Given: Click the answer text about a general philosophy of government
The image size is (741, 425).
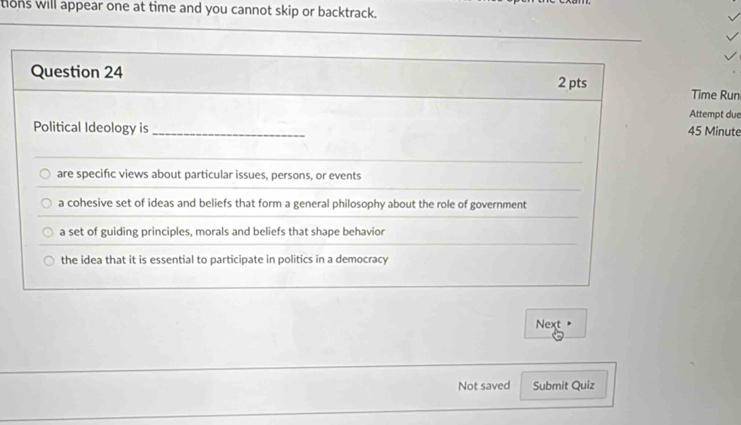Looking at the screenshot, I should [x=292, y=204].
